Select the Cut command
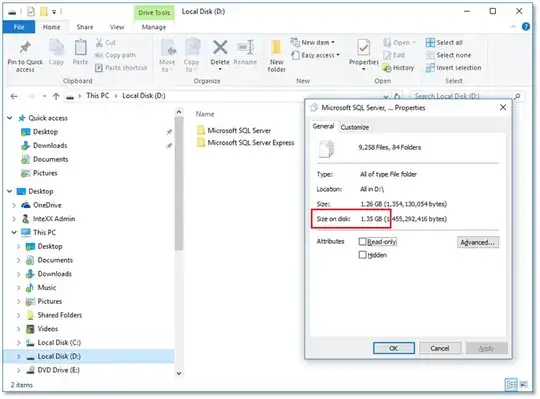 tap(105, 42)
